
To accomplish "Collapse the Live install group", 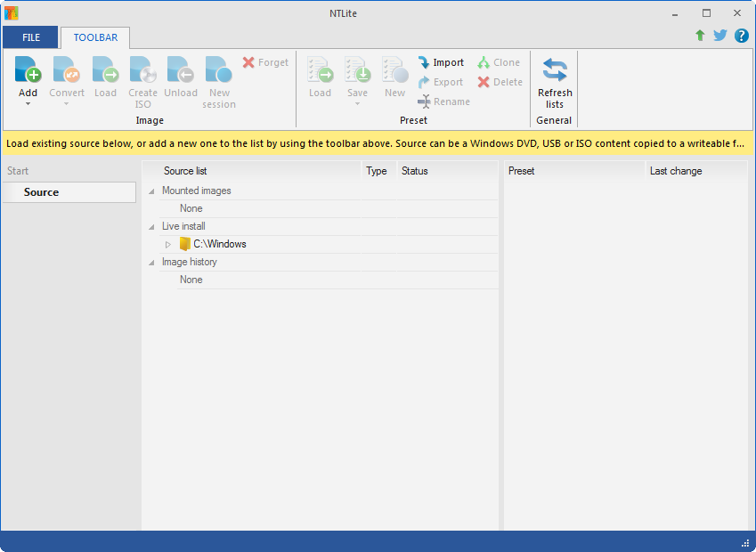I will point(151,226).
